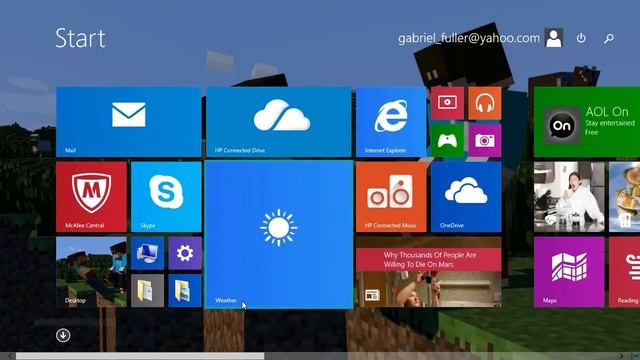
Task: Open the red Video tile
Action: pyautogui.click(x=447, y=103)
